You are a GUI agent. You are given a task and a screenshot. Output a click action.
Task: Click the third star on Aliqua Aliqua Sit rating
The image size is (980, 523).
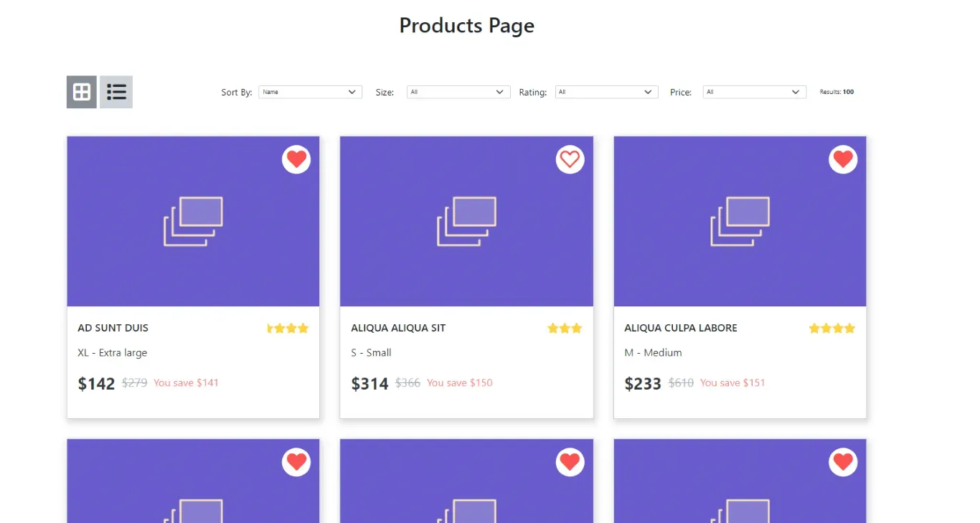(x=576, y=328)
